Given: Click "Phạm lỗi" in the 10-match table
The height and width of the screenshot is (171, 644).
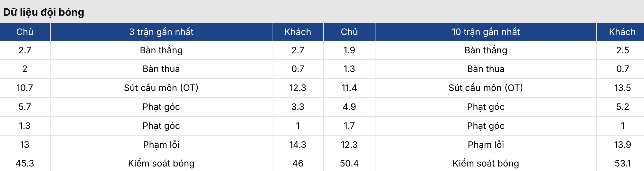Looking at the screenshot, I should pos(486,145).
